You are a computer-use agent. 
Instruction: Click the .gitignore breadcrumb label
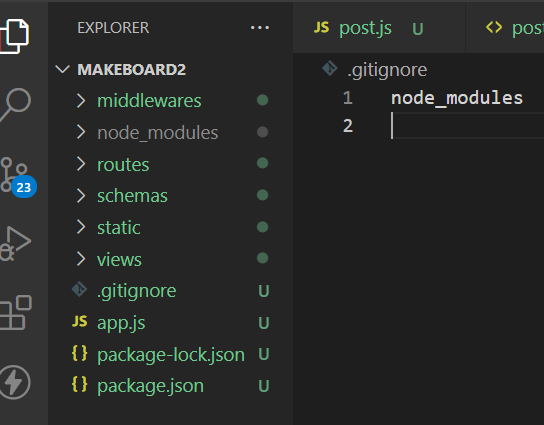point(387,70)
